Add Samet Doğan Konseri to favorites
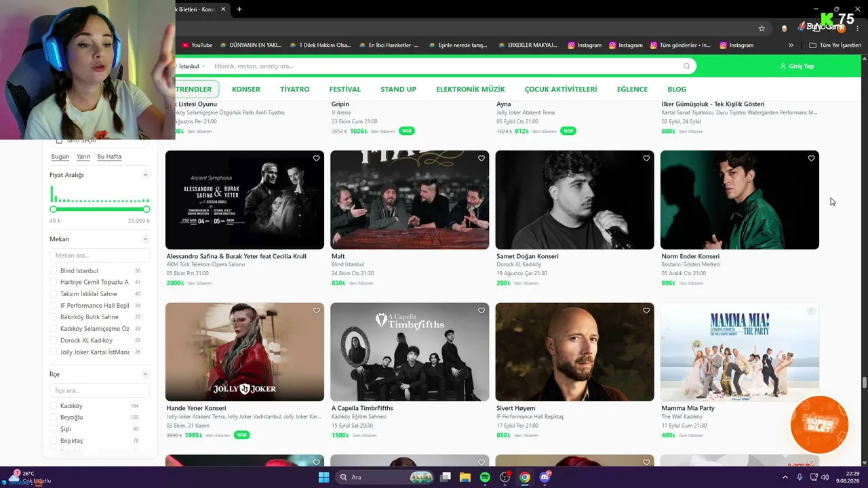 click(x=646, y=159)
